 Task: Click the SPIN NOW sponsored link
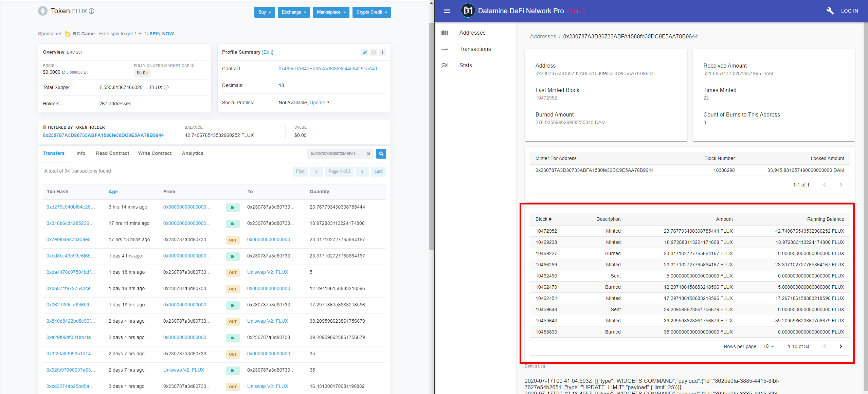(162, 34)
